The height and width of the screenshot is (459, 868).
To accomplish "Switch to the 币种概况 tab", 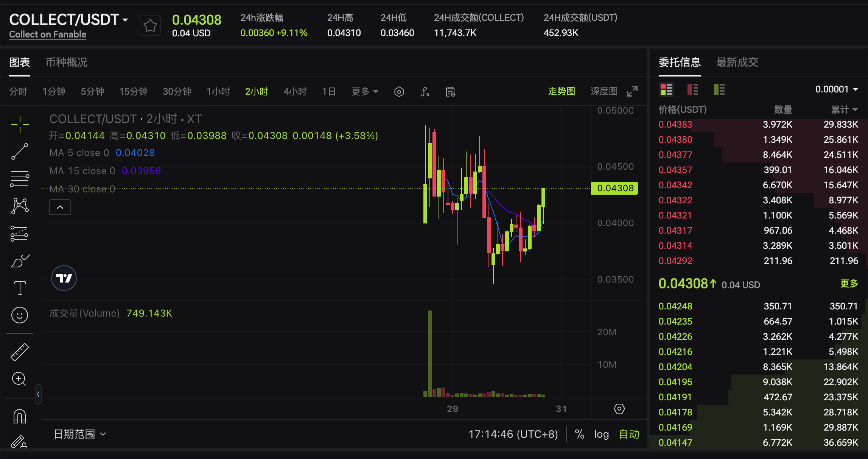I will pyautogui.click(x=67, y=62).
